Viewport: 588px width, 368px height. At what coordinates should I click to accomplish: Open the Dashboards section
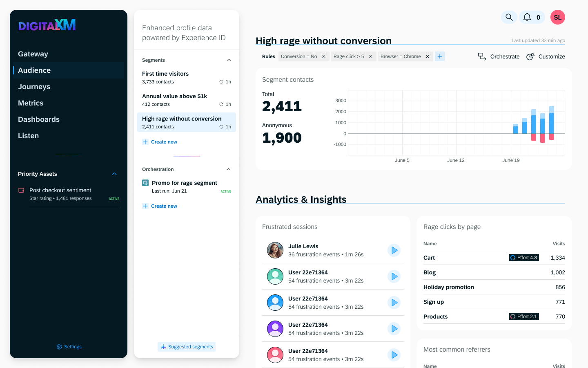coord(38,119)
